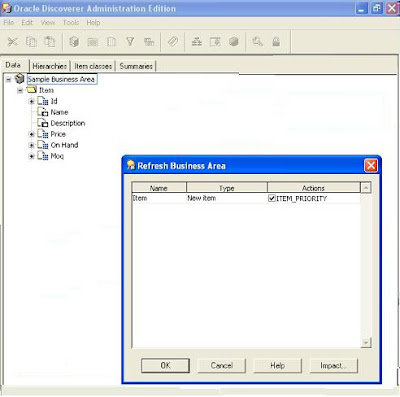Click the paperclip toolbar icon

click(x=173, y=42)
